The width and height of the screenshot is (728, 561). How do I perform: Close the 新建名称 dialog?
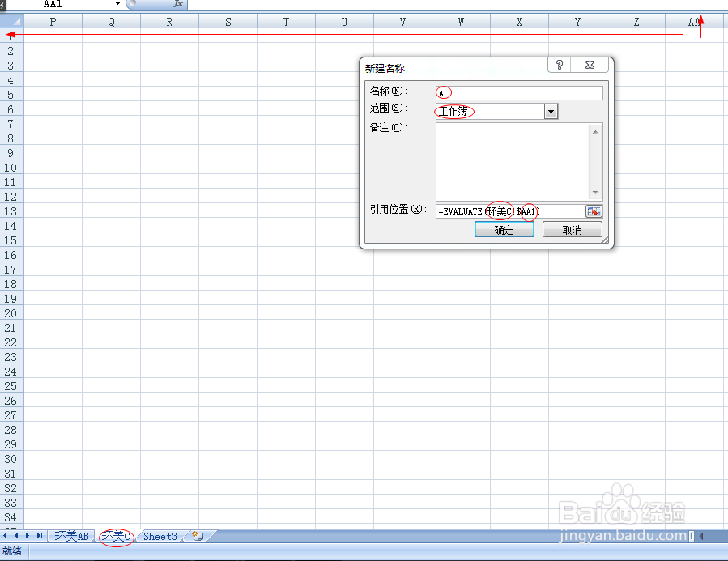590,65
